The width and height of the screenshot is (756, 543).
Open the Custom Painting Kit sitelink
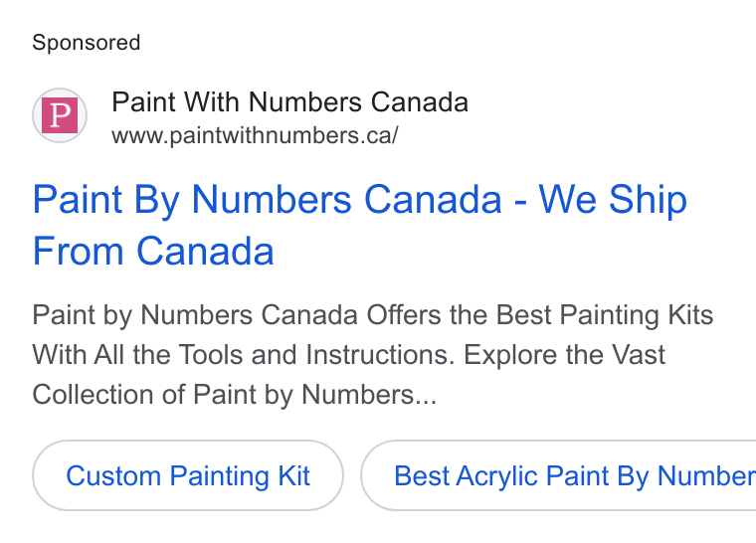(x=188, y=475)
